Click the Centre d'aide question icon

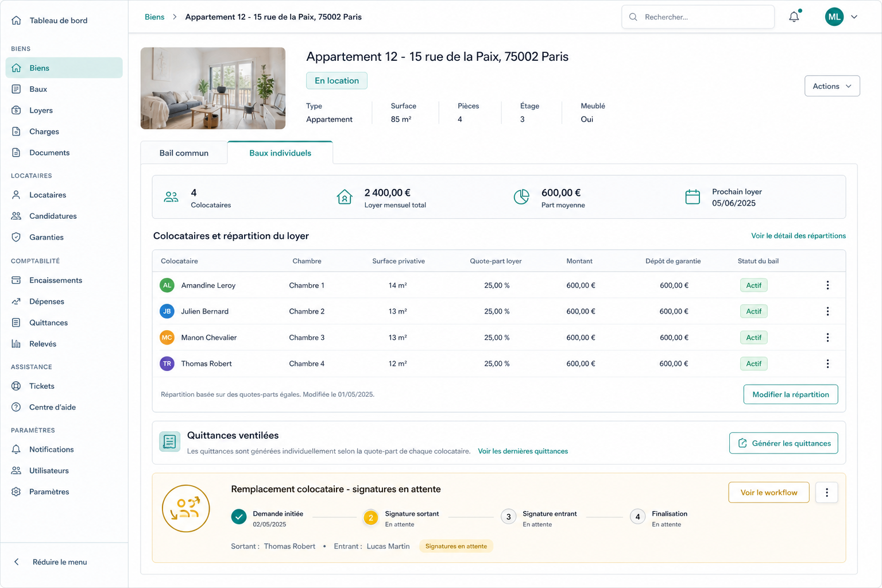pyautogui.click(x=16, y=407)
